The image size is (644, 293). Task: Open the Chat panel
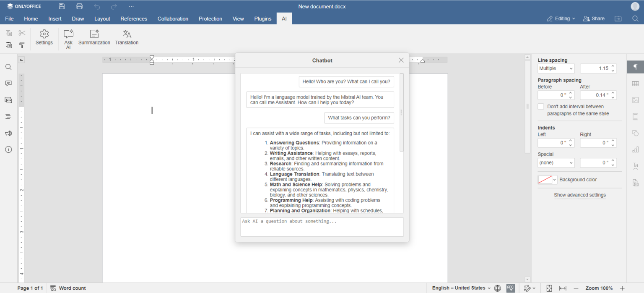click(x=8, y=100)
